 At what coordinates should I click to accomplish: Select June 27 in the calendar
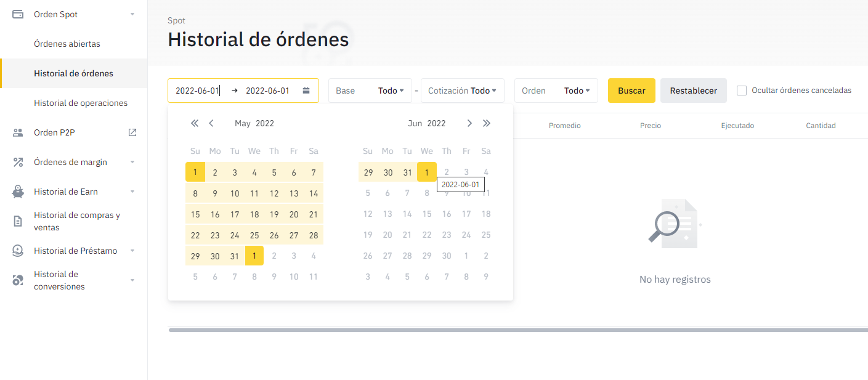tap(387, 256)
